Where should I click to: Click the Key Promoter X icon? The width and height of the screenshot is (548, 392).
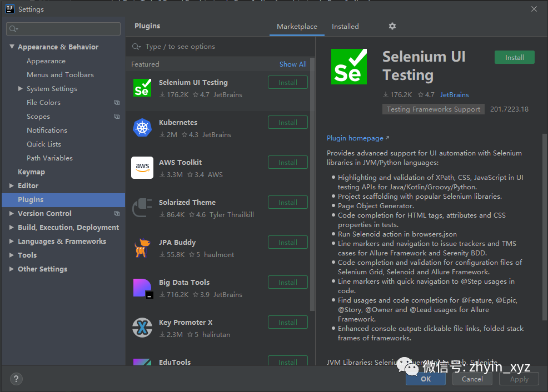pos(142,328)
